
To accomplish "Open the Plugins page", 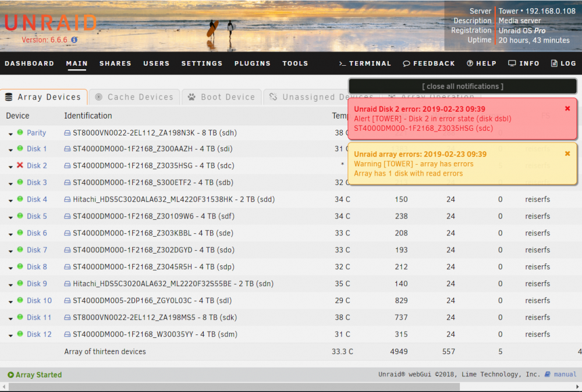I will [x=253, y=63].
